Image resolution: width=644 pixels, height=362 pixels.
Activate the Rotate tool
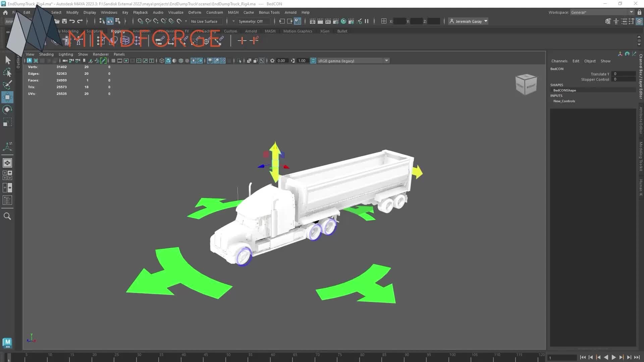(x=7, y=110)
